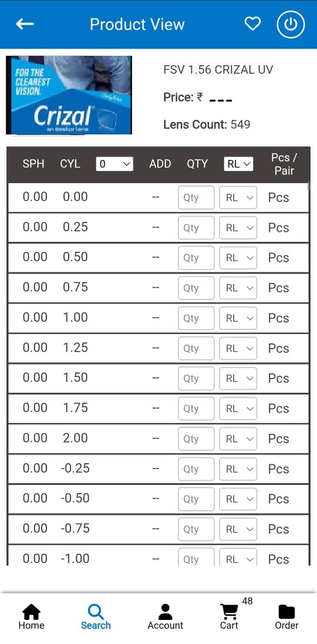Tap the power logout icon
The image size is (317, 644).
click(x=291, y=24)
